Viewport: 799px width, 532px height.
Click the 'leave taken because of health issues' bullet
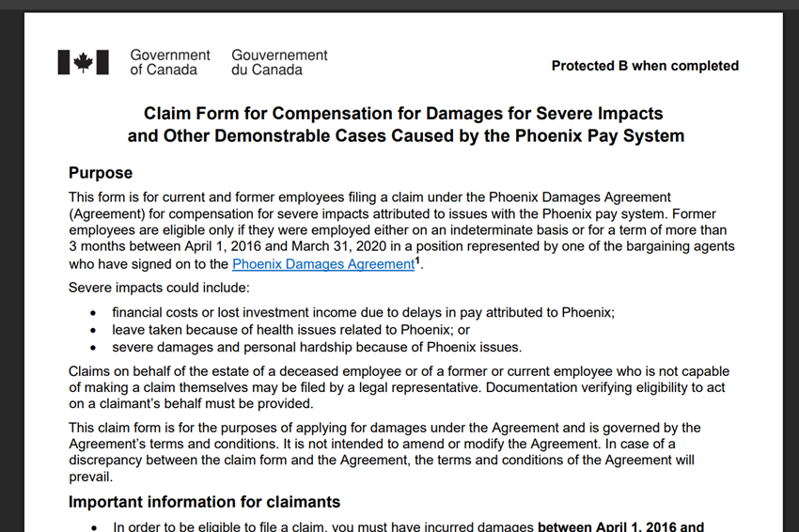(290, 330)
